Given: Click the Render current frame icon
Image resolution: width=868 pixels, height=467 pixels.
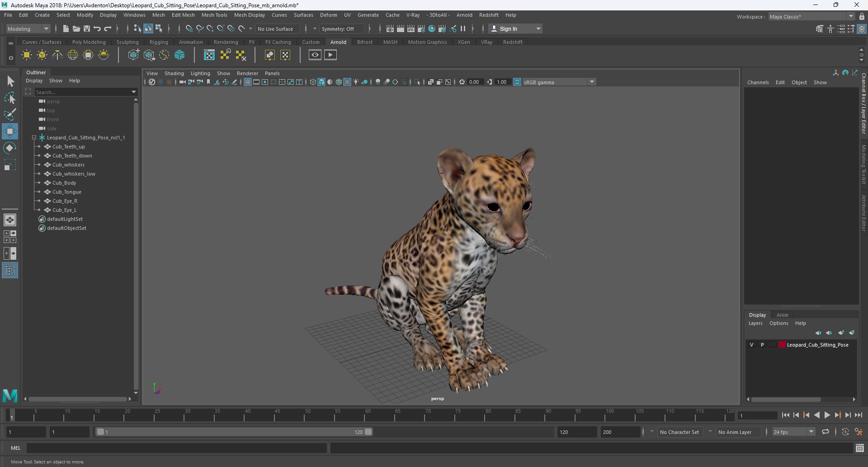Looking at the screenshot, I should pos(401,29).
